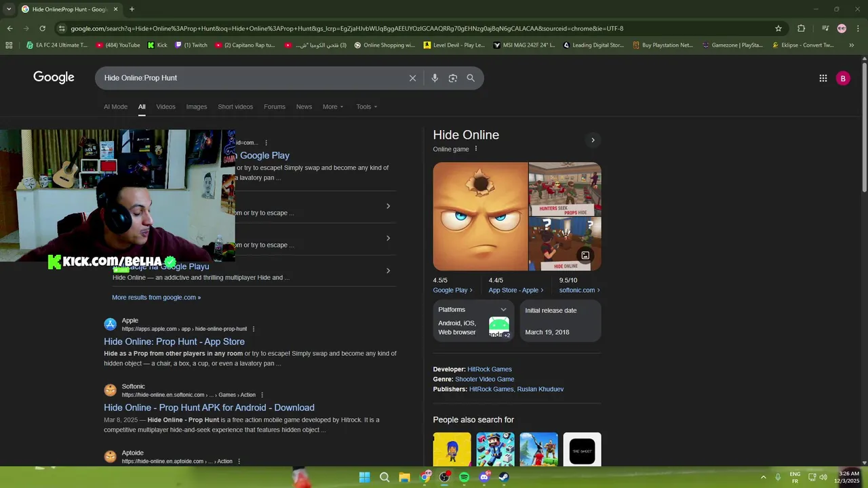Open the More search filters dropdown
The height and width of the screenshot is (488, 868).
(x=333, y=106)
